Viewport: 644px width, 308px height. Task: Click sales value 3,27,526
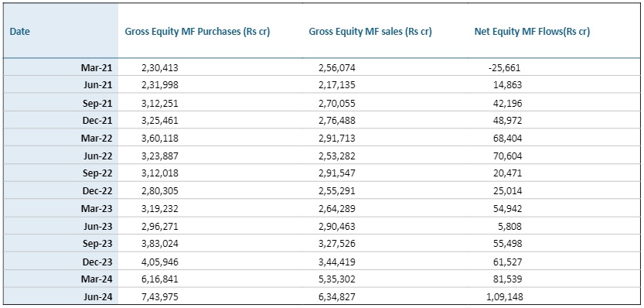pyautogui.click(x=337, y=244)
